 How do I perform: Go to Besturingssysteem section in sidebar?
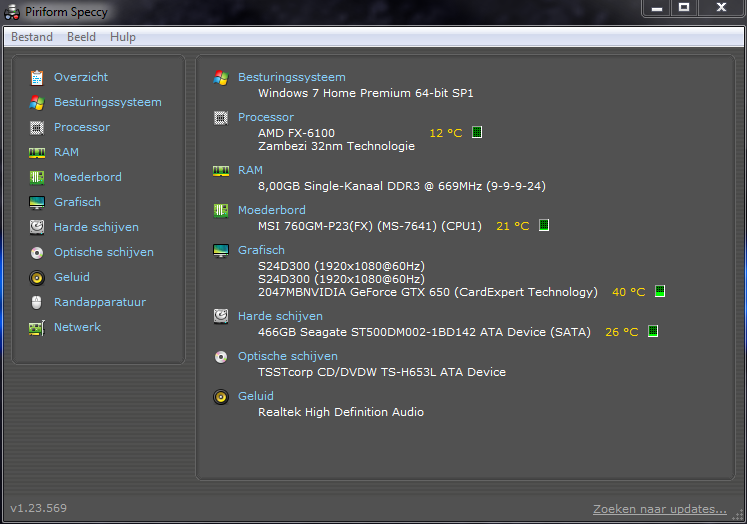108,102
